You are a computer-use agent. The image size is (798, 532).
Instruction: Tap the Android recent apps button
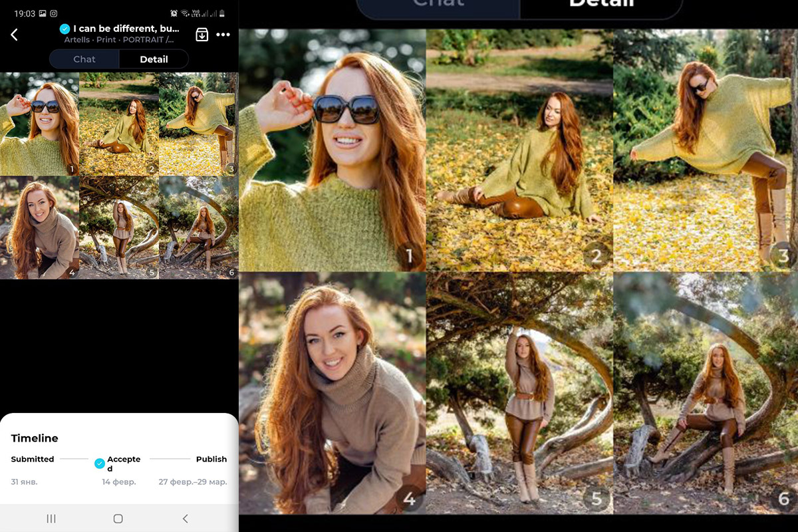pyautogui.click(x=51, y=519)
